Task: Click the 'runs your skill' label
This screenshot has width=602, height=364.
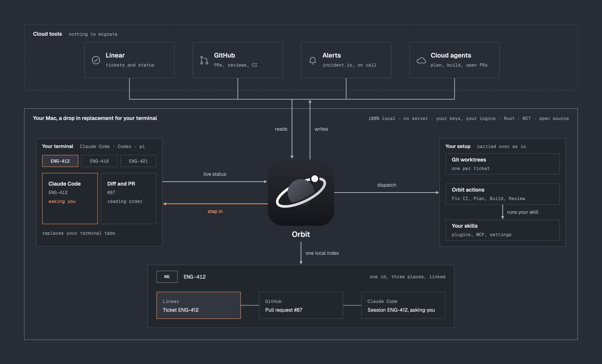Action: 523,212
